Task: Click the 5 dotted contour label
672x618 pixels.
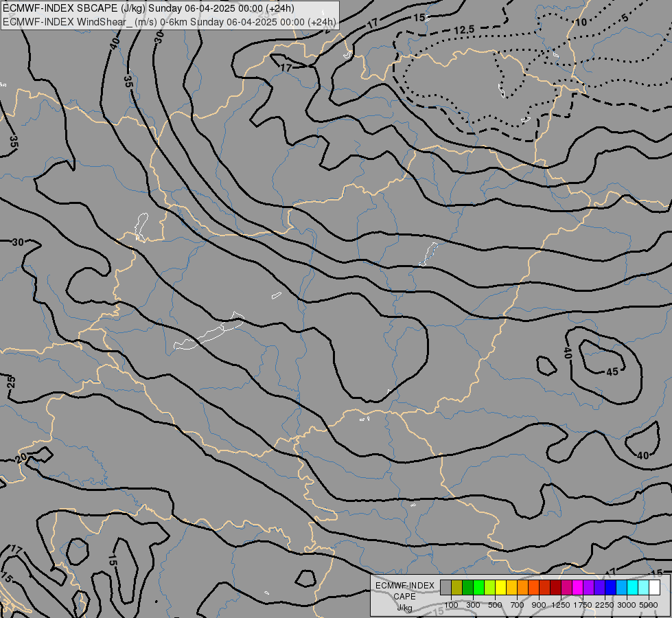Action: pos(625,18)
